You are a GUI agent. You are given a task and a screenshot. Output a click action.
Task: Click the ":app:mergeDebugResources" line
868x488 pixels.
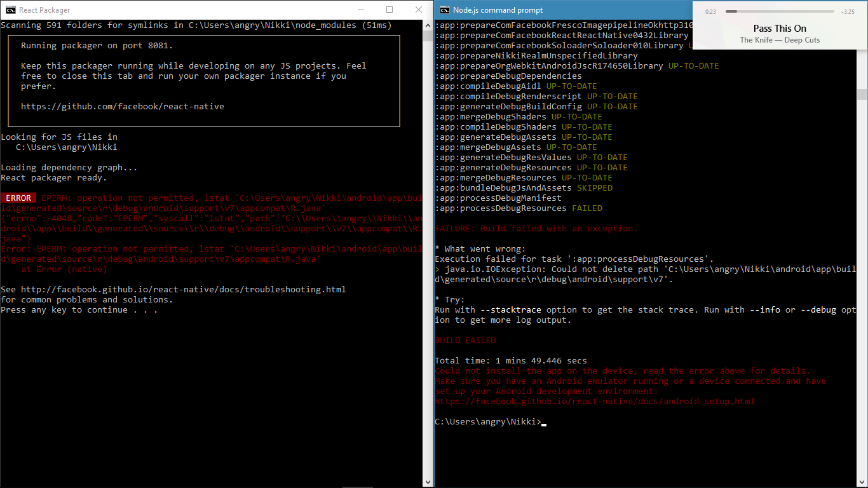click(x=524, y=178)
